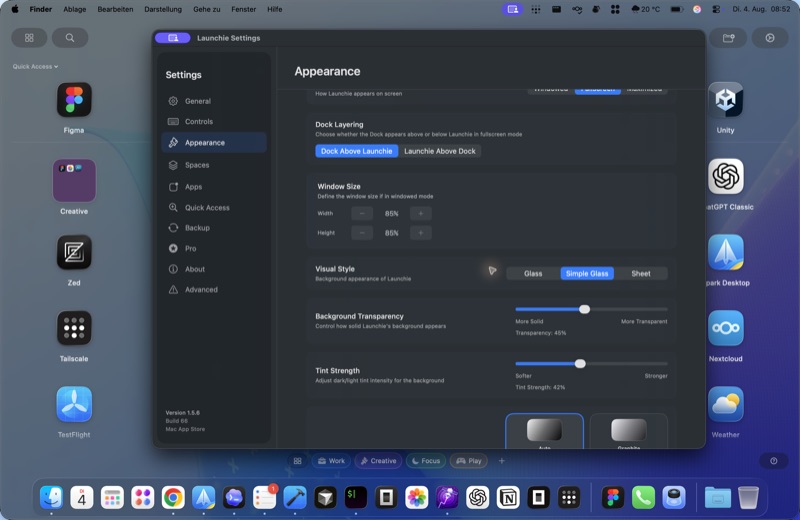Increase the window Width percentage
Screen dimensions: 800x520
pos(420,213)
